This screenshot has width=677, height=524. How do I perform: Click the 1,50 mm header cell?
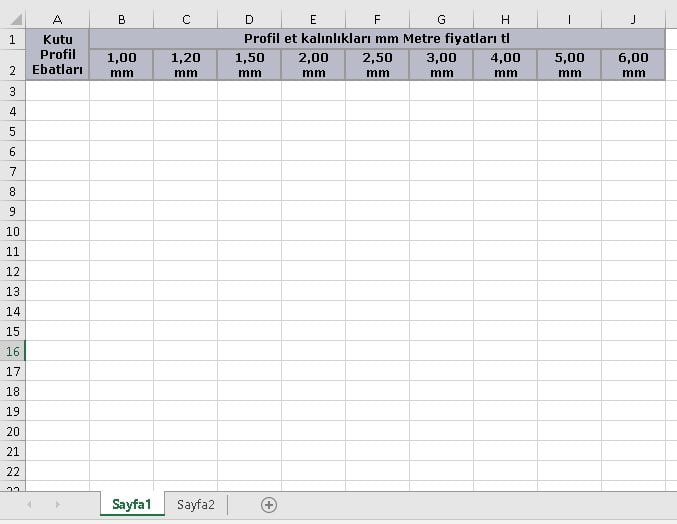[249, 65]
